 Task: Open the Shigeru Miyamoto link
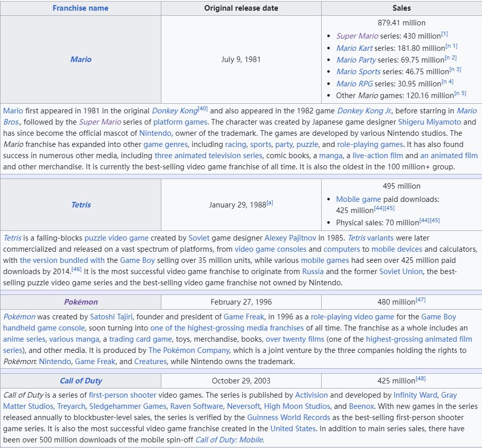pos(430,122)
